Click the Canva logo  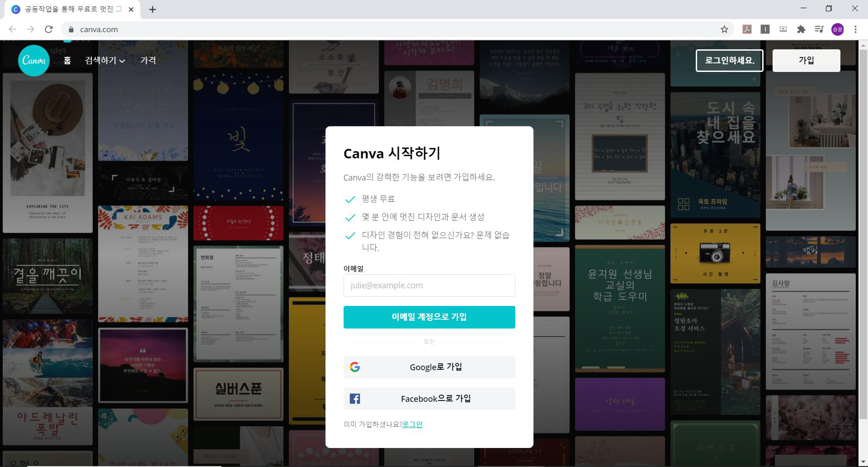pyautogui.click(x=34, y=60)
